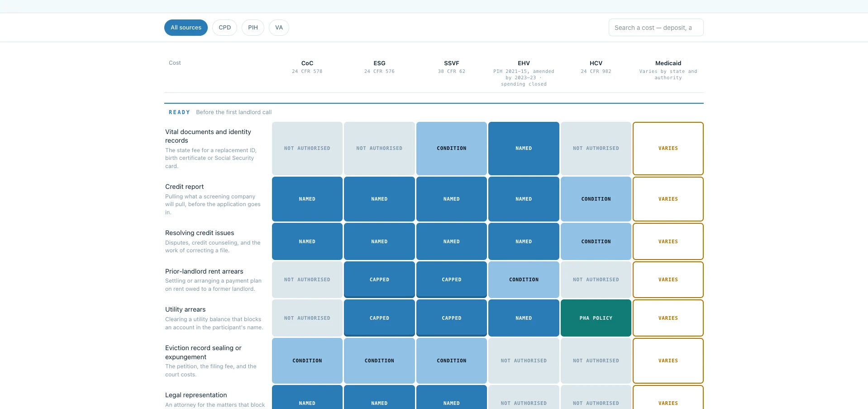Screen dimensions: 868x409
Task: Open the Credit report ESG Named cell
Action: pos(379,199)
